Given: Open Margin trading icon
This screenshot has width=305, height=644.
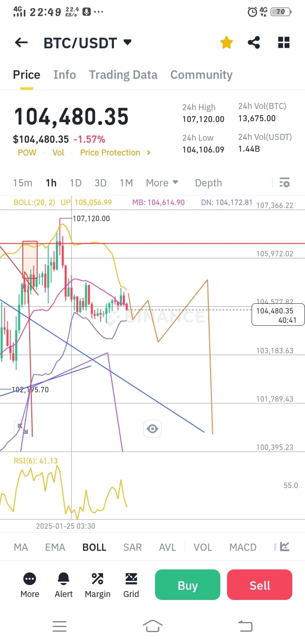Looking at the screenshot, I should coord(97,585).
